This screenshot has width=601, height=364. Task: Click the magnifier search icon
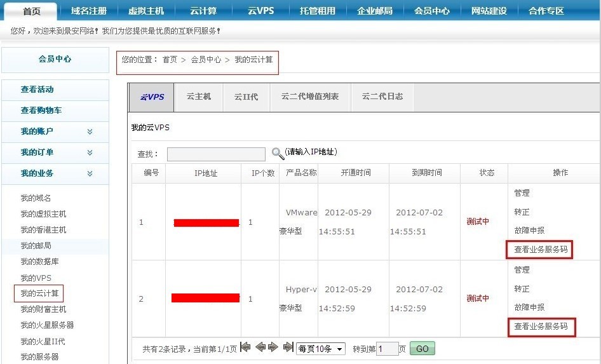coord(278,153)
